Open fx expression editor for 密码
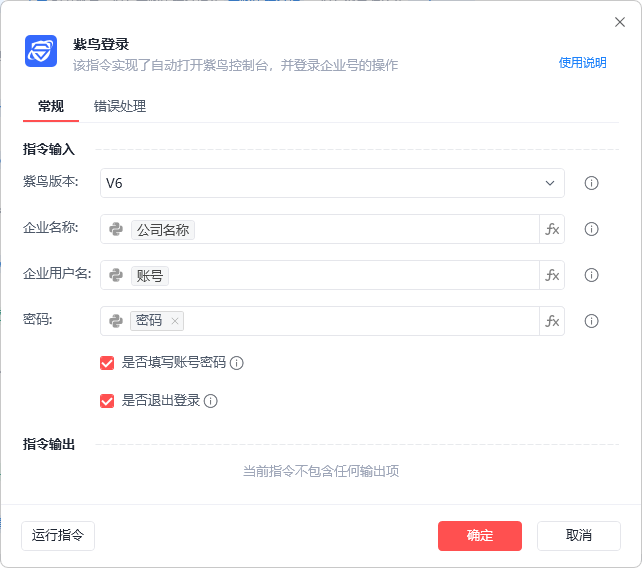642x568 pixels. point(552,321)
